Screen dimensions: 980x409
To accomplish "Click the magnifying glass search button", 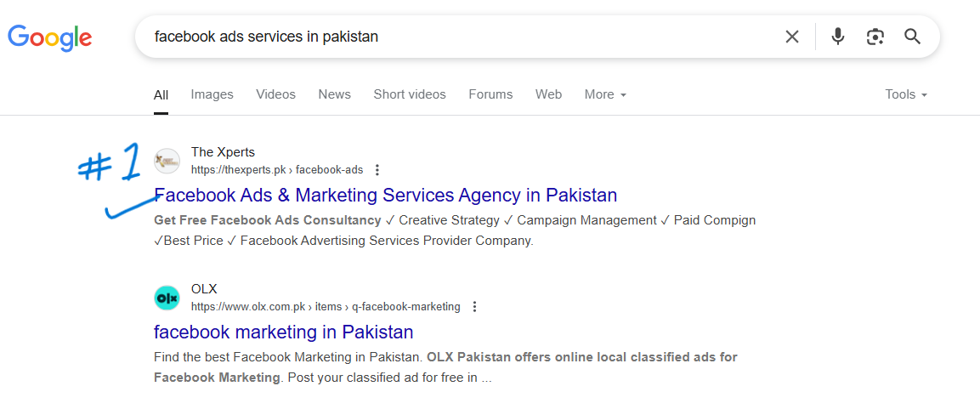I will pyautogui.click(x=913, y=37).
